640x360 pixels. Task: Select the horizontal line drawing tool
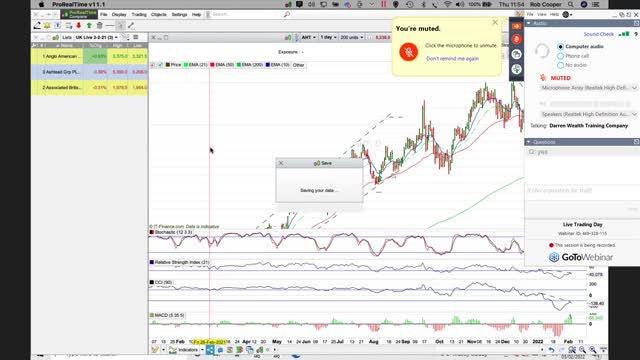pyautogui.click(x=110, y=26)
